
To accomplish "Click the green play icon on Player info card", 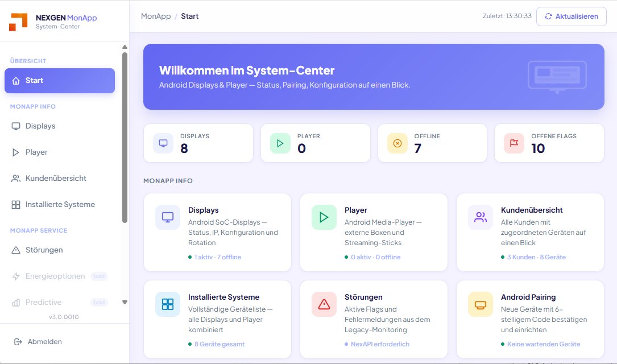I will (x=324, y=217).
